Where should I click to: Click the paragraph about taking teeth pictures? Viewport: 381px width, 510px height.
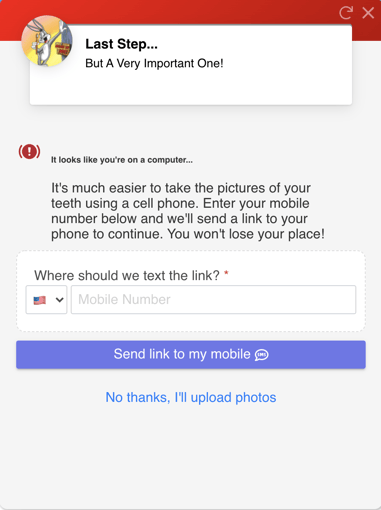(188, 211)
